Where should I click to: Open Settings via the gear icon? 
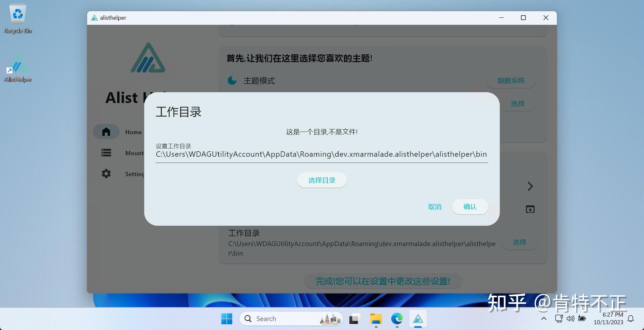click(x=106, y=174)
